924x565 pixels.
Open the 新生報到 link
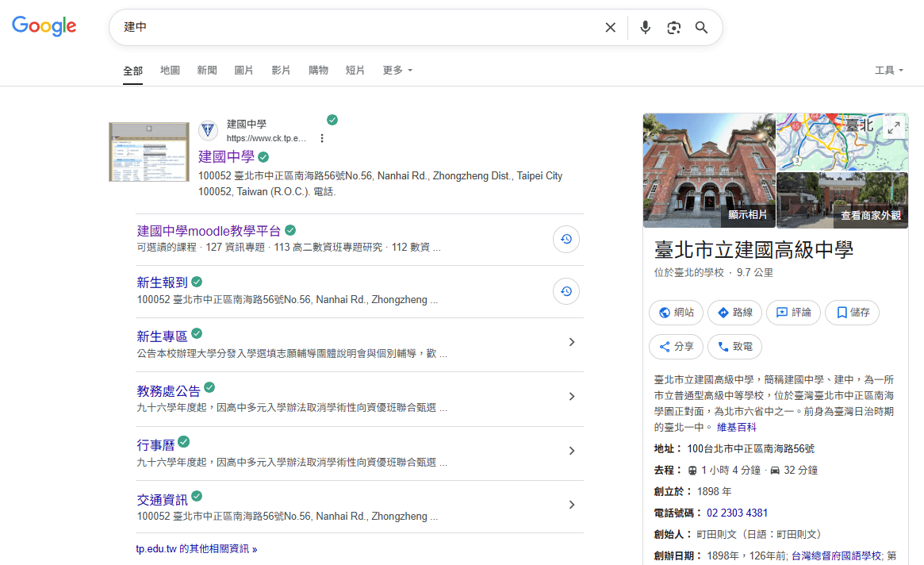[x=162, y=282]
